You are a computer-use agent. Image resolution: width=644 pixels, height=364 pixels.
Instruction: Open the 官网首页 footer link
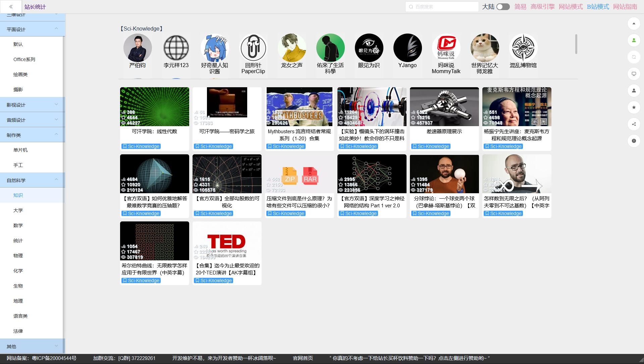coord(303,358)
